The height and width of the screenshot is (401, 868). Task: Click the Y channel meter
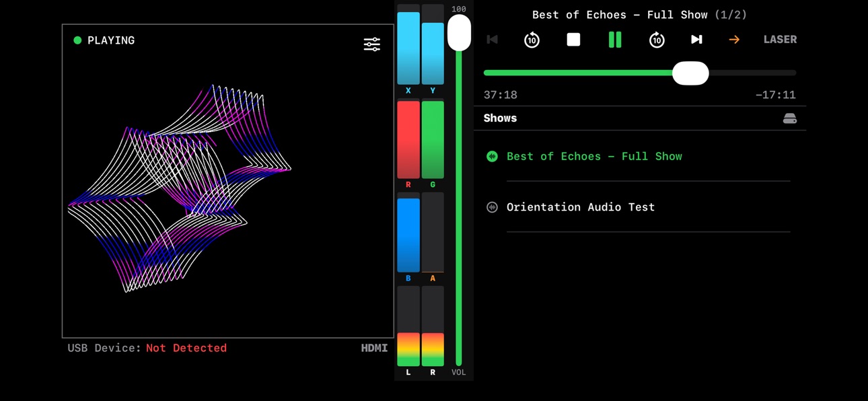[433, 44]
